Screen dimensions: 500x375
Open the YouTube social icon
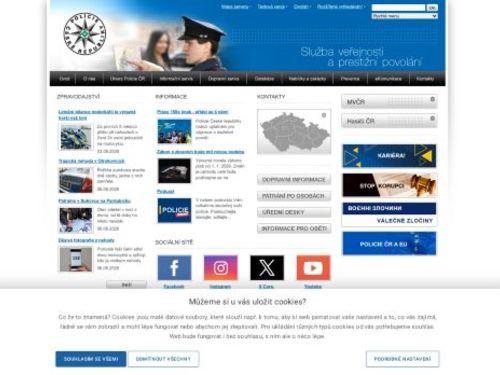pos(313,268)
